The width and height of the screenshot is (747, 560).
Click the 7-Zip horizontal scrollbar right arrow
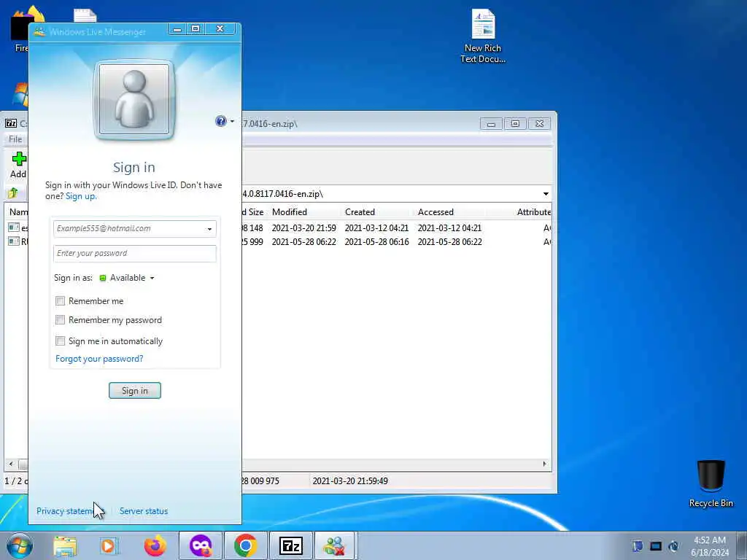(545, 464)
